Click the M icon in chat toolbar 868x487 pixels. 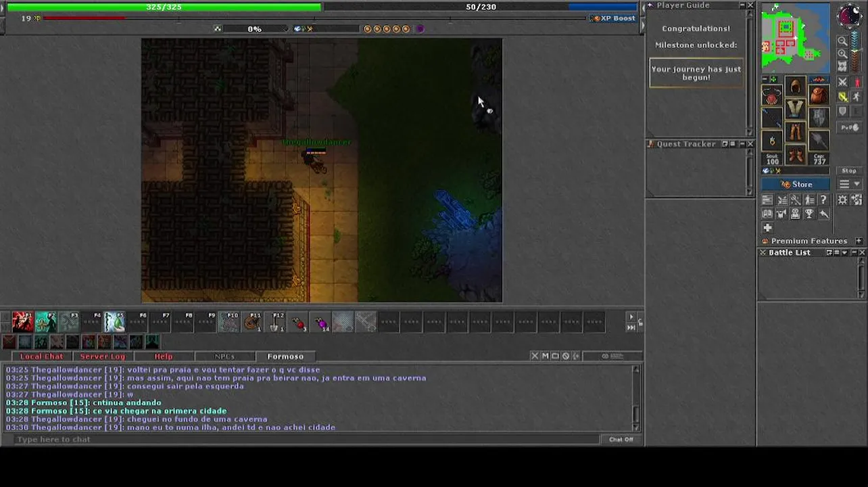[x=545, y=356]
